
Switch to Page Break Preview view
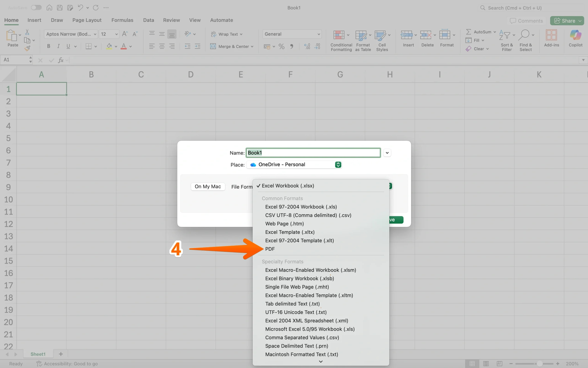[x=499, y=363]
